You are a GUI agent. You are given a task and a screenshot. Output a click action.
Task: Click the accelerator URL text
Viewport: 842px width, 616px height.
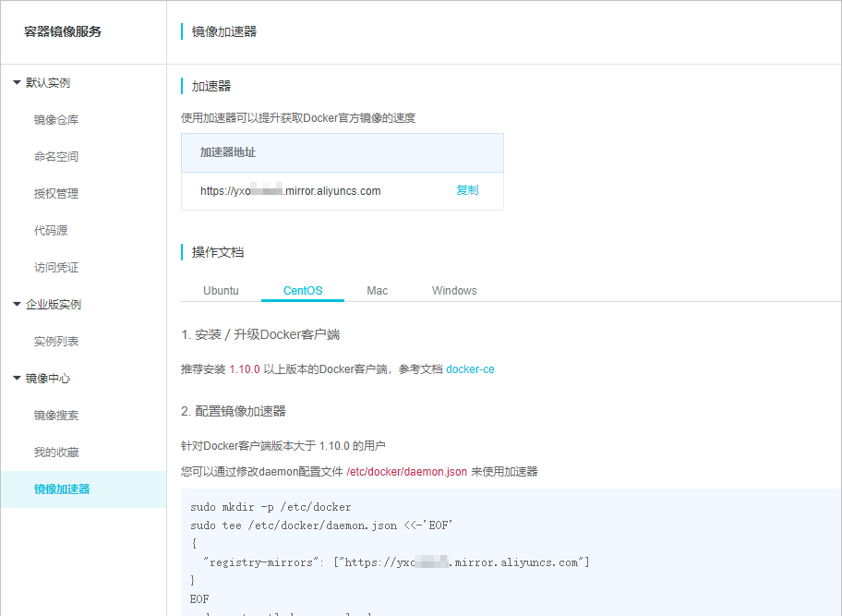291,191
